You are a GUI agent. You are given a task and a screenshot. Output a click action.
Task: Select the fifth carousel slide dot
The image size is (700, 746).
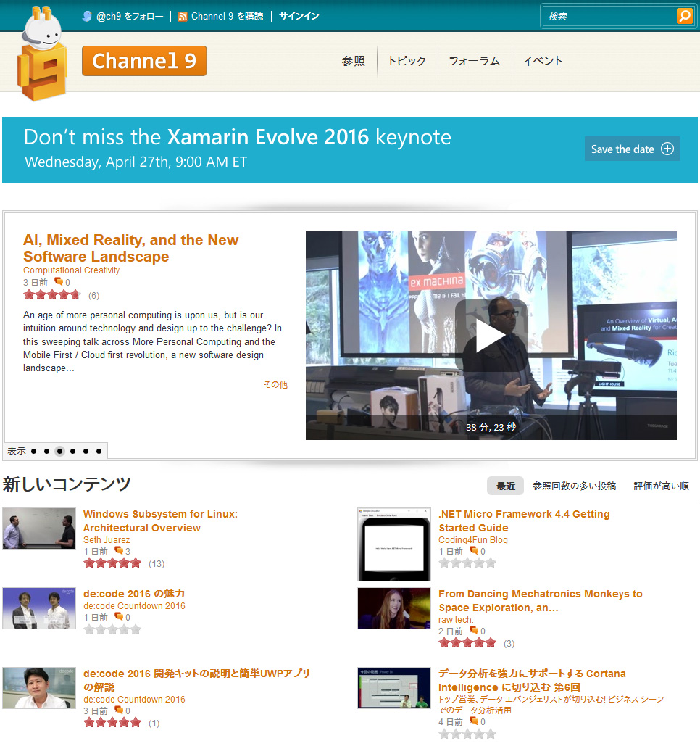86,451
